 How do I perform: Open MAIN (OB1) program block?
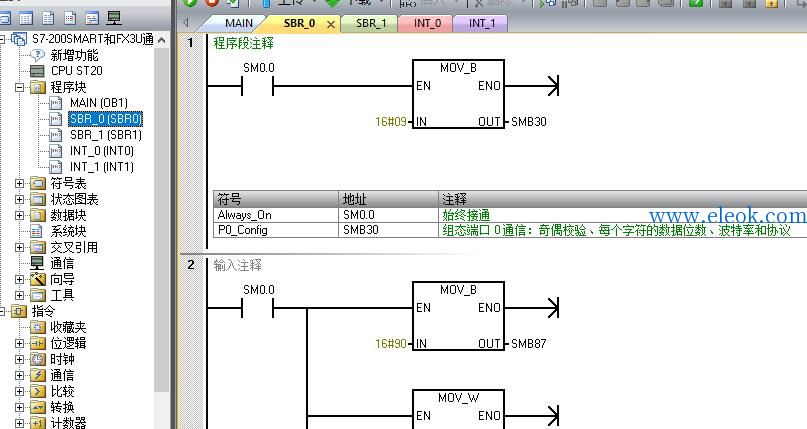click(x=99, y=103)
